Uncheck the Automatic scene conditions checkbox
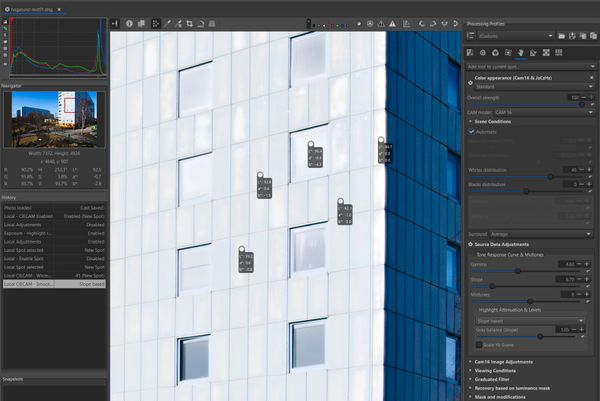This screenshot has height=401, width=600. [x=472, y=132]
